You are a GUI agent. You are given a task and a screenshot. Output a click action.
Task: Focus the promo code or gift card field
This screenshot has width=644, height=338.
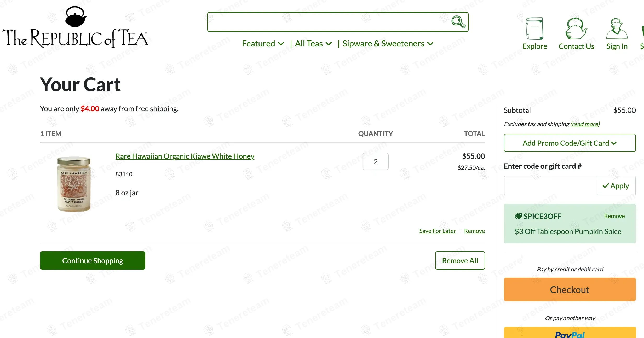[x=550, y=186]
